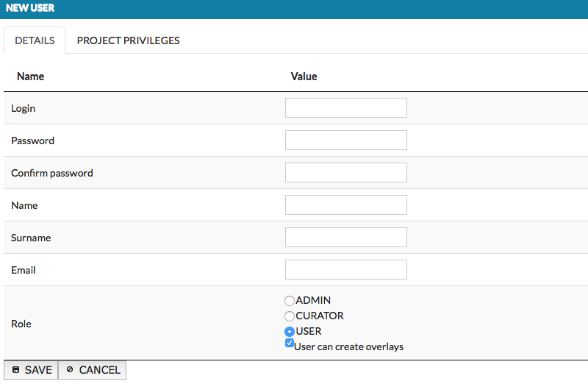Select the Confirm password text box
The height and width of the screenshot is (384, 588).
click(345, 173)
